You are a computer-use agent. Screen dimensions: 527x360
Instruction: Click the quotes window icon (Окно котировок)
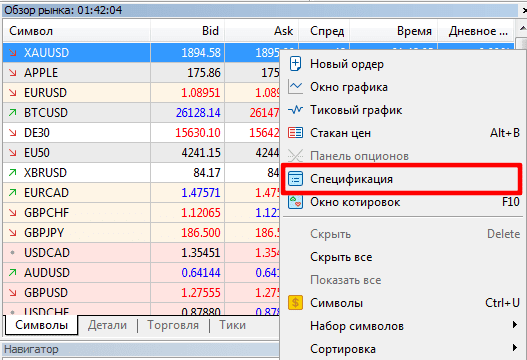pos(295,202)
